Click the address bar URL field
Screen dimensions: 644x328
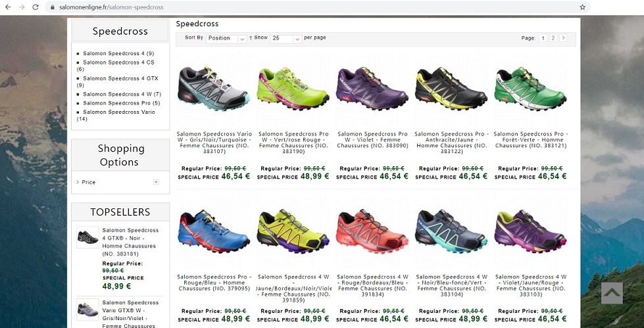(316, 7)
